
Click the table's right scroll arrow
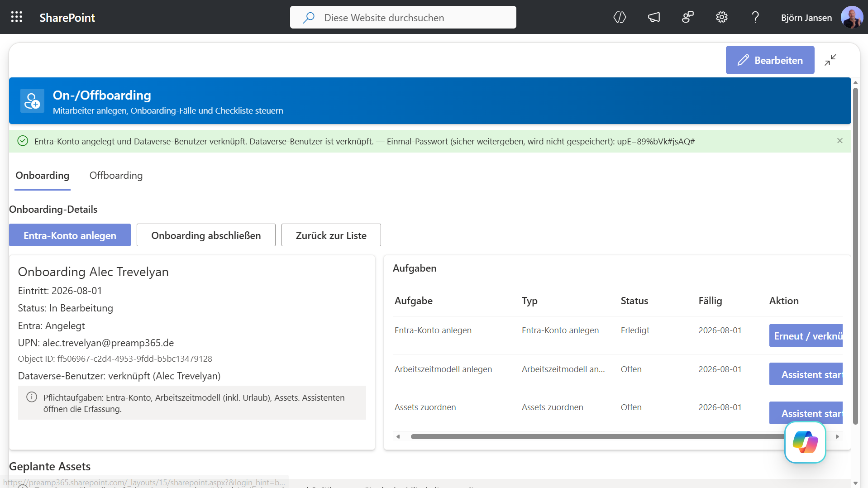click(x=837, y=437)
